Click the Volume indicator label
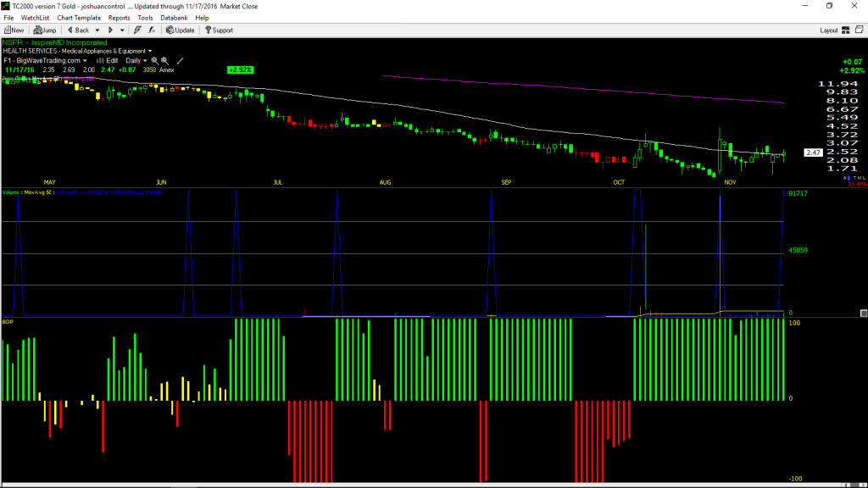Screen dimensions: 868x488 pyautogui.click(x=12, y=192)
